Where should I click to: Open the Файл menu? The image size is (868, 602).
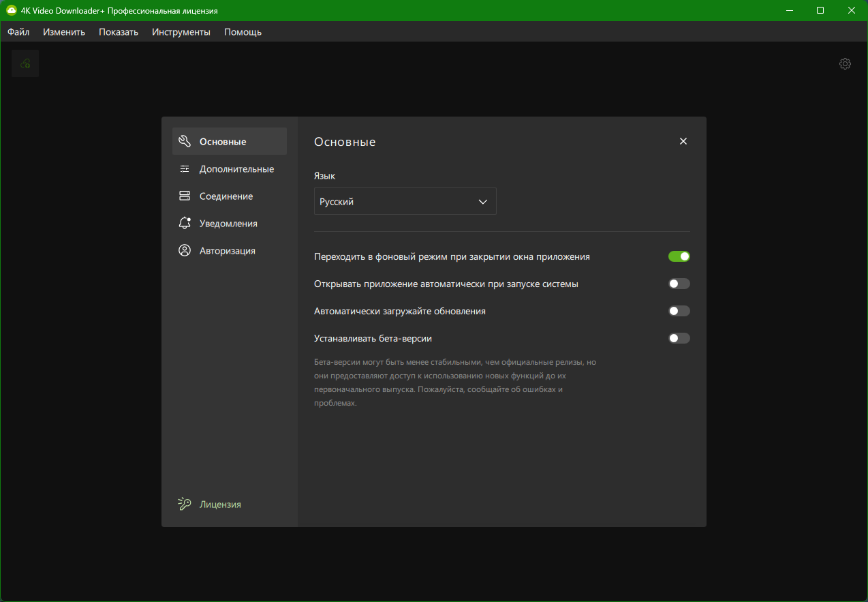point(18,32)
